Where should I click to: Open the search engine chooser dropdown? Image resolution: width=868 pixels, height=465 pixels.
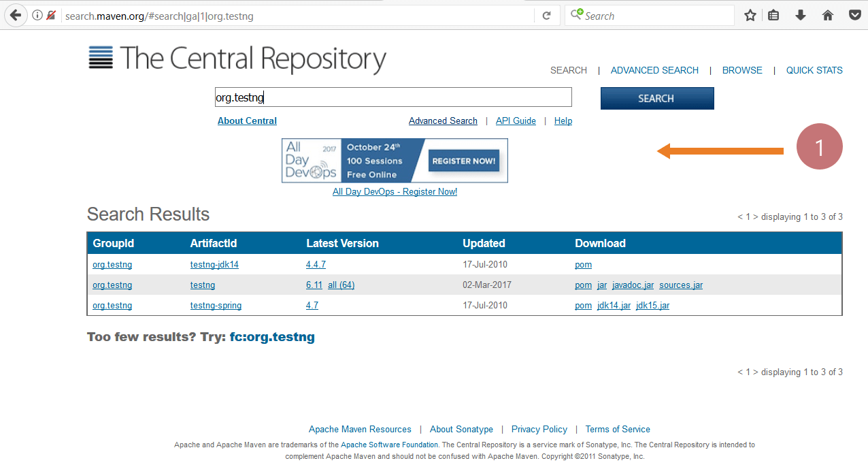(x=578, y=15)
